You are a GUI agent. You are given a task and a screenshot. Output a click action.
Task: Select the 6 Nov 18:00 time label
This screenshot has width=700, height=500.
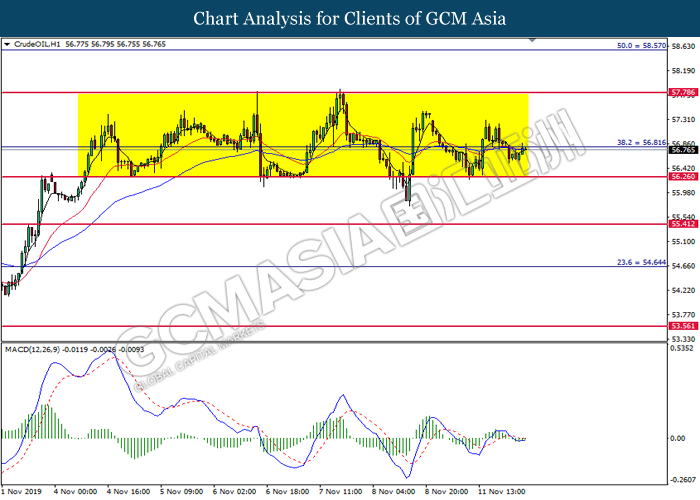(x=288, y=492)
